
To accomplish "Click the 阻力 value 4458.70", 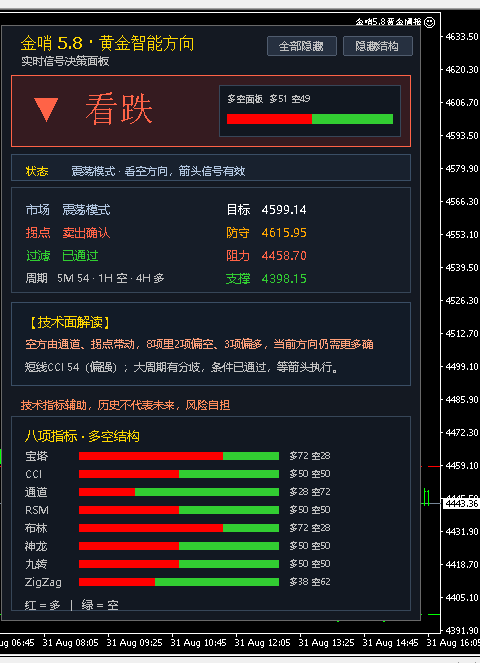I will 284,255.
